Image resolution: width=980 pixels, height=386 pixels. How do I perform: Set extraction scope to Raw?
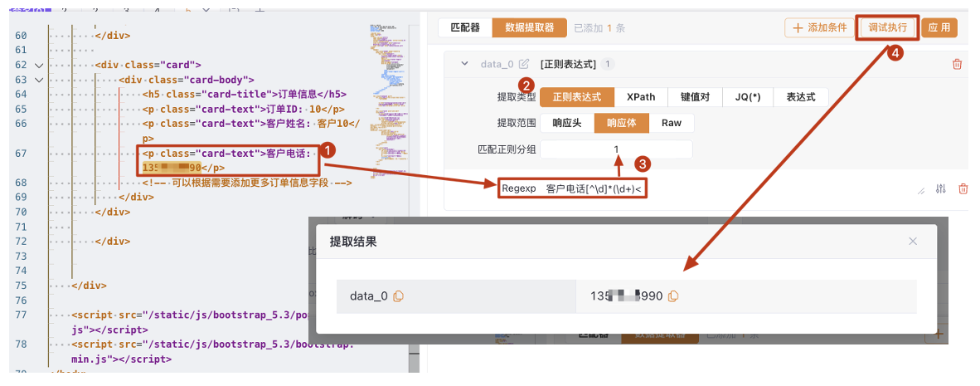tap(672, 123)
